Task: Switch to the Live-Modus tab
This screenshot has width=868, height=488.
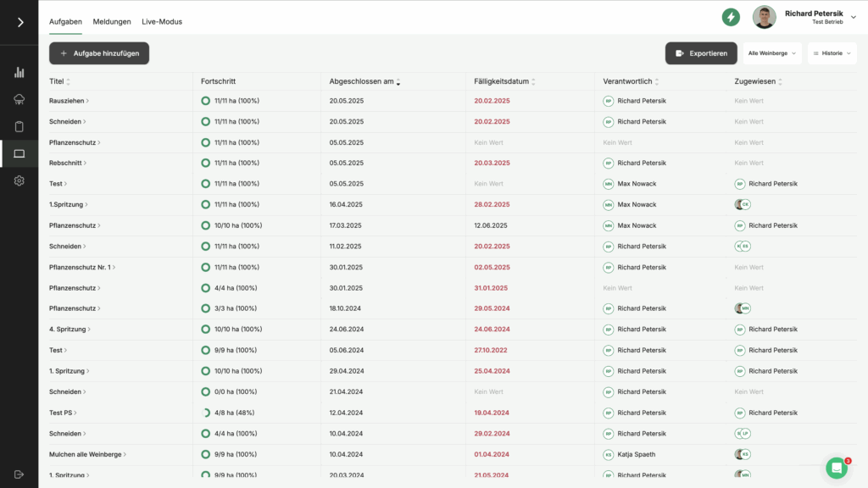Action: (x=162, y=21)
